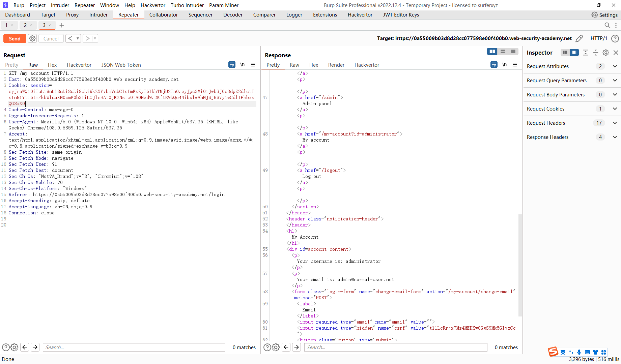Image resolution: width=621 pixels, height=364 pixels.
Task: Open the Project menu
Action: click(37, 5)
